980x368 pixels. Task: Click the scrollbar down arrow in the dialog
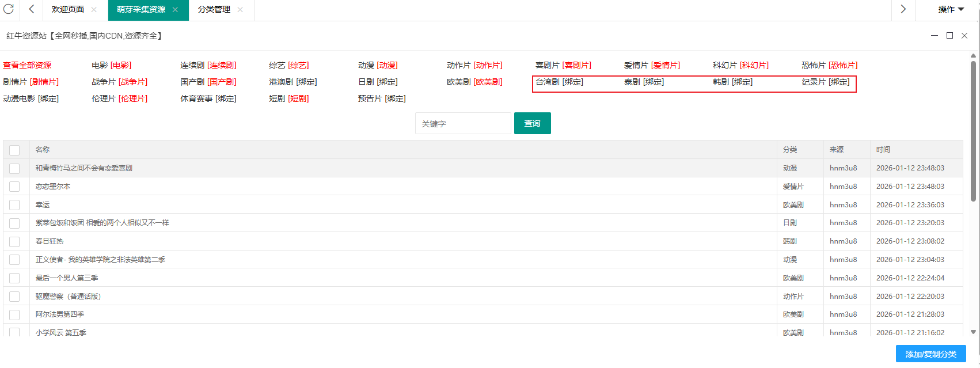(x=973, y=332)
